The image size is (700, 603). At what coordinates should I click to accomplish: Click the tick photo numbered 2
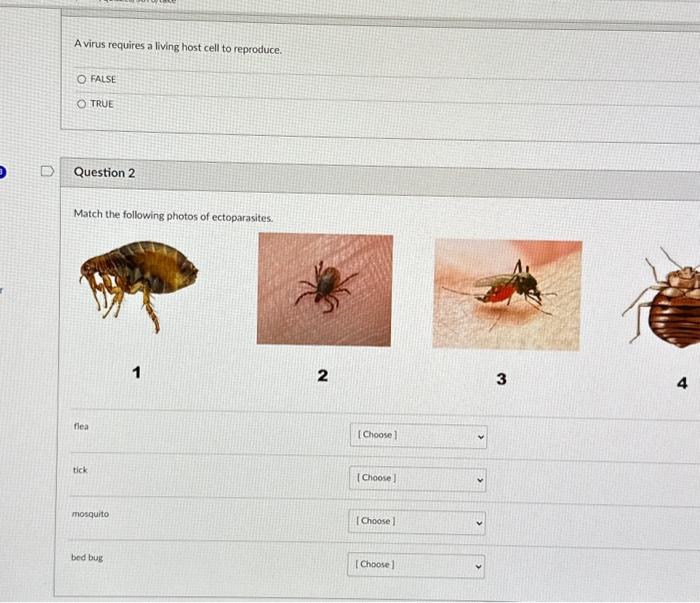325,289
